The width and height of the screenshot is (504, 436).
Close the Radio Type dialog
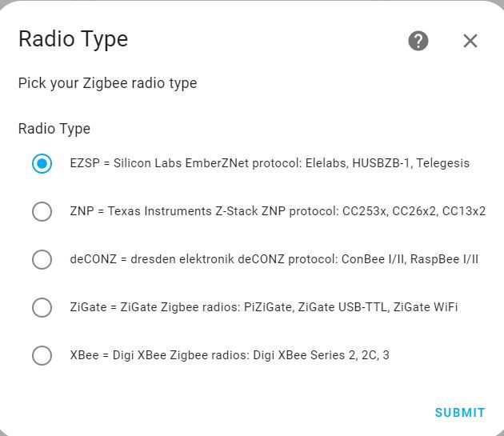pos(470,41)
